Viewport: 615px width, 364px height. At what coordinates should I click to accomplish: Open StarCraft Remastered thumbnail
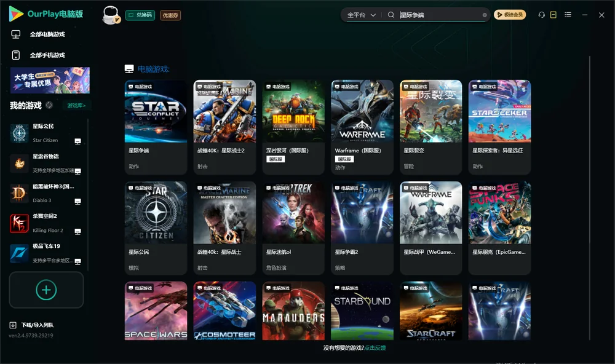pyautogui.click(x=430, y=311)
